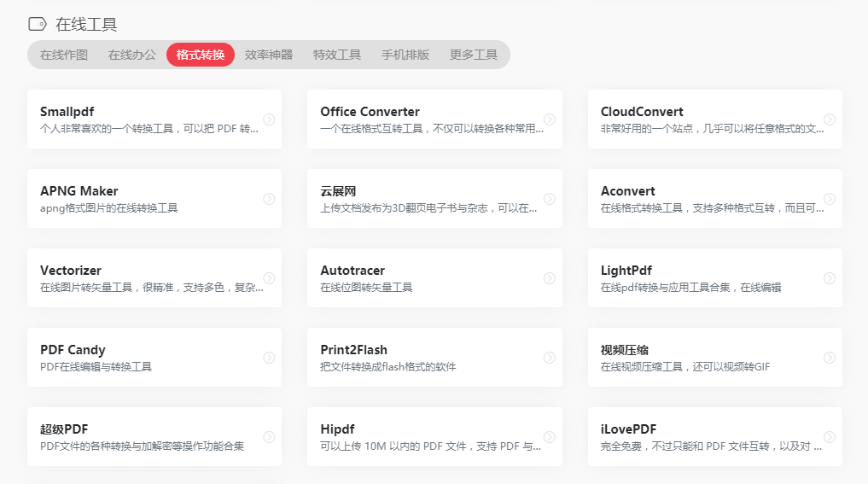
Task: Open the APNG Maker title link
Action: 79,191
